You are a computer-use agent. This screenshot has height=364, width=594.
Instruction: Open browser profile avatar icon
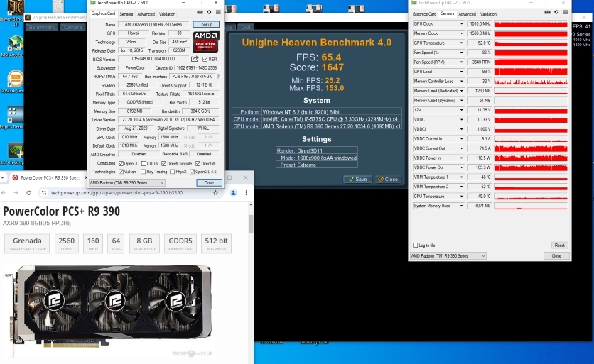pos(233,192)
